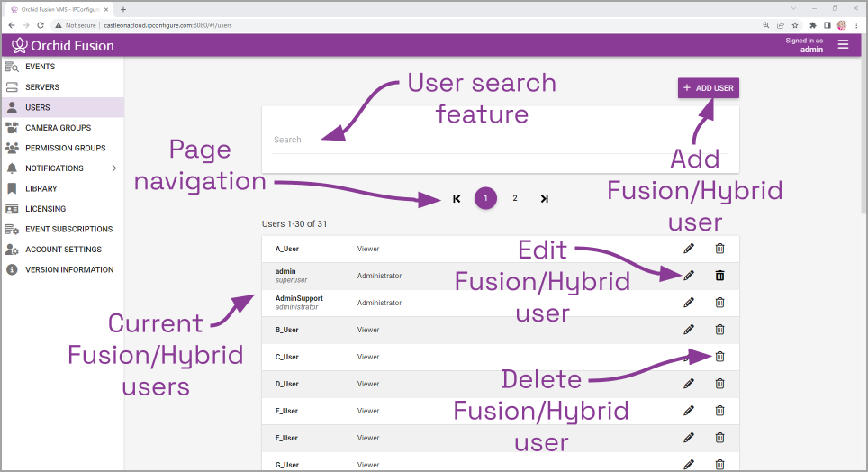868x472 pixels.
Task: Click the Add User button
Action: point(708,88)
